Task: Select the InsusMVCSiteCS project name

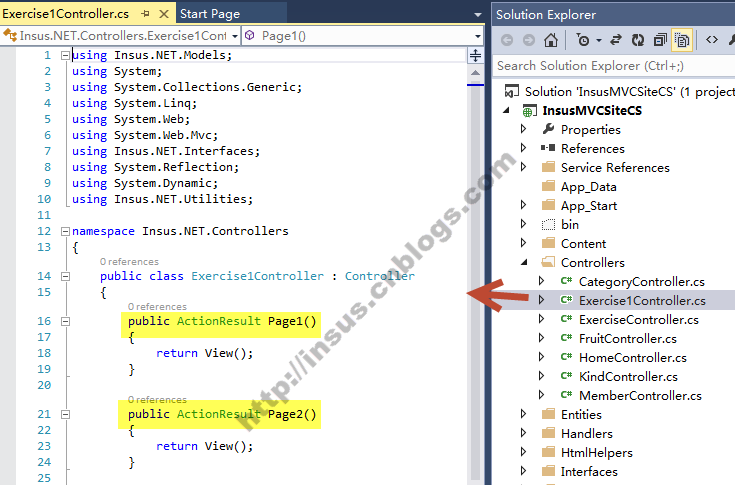Action: [x=592, y=111]
